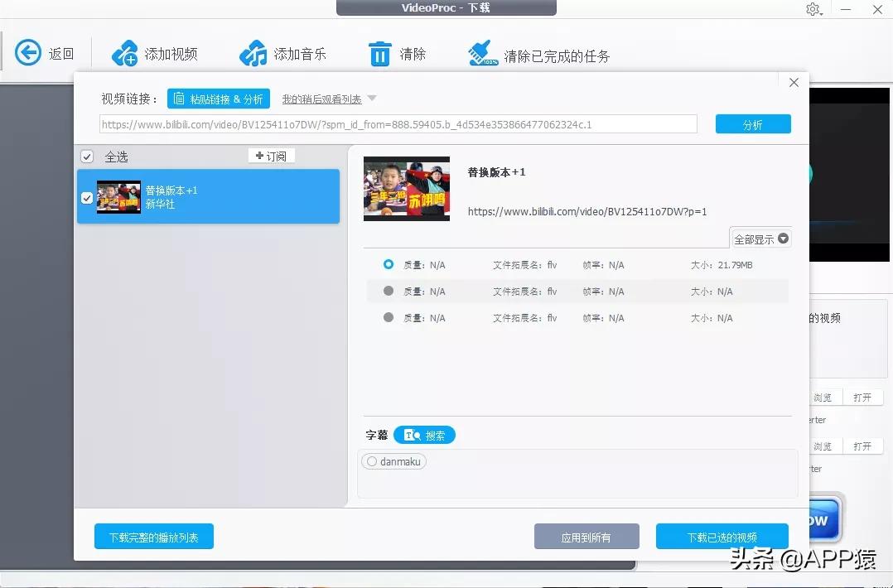Image resolution: width=893 pixels, height=588 pixels.
Task: Open the 全部显示 dropdown
Action: [x=760, y=239]
